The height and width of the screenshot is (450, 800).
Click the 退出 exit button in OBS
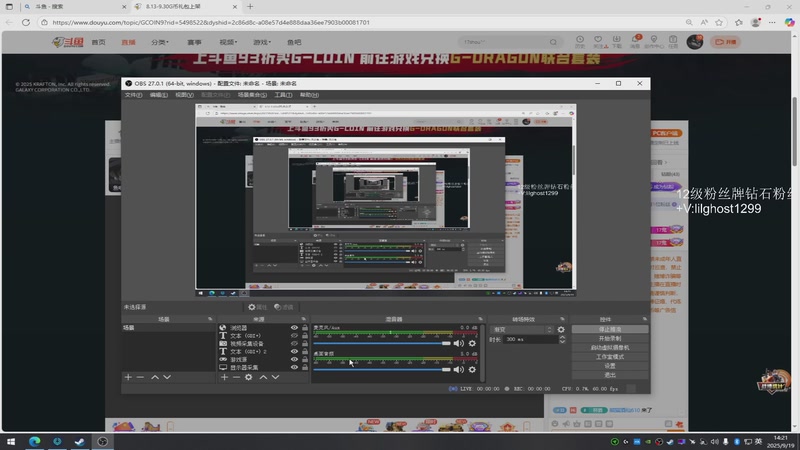(610, 376)
